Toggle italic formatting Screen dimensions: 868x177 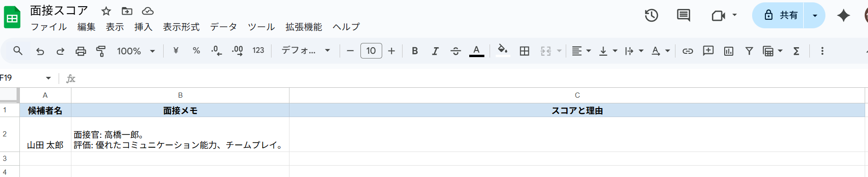coord(435,51)
